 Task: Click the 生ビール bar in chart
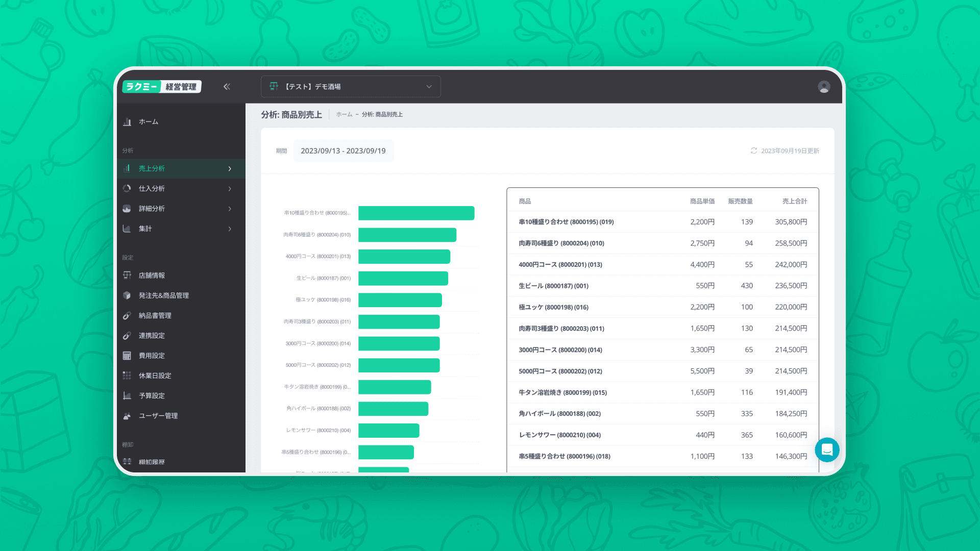(x=403, y=278)
